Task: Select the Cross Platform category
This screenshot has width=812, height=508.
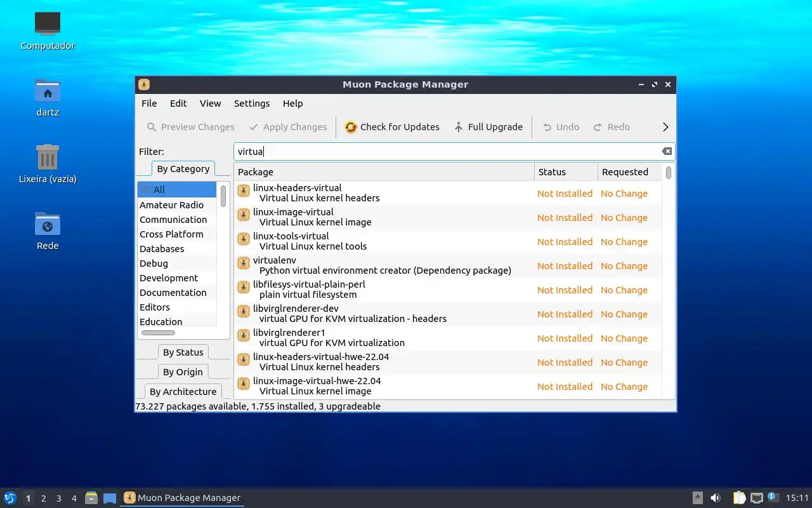Action: [x=177, y=234]
